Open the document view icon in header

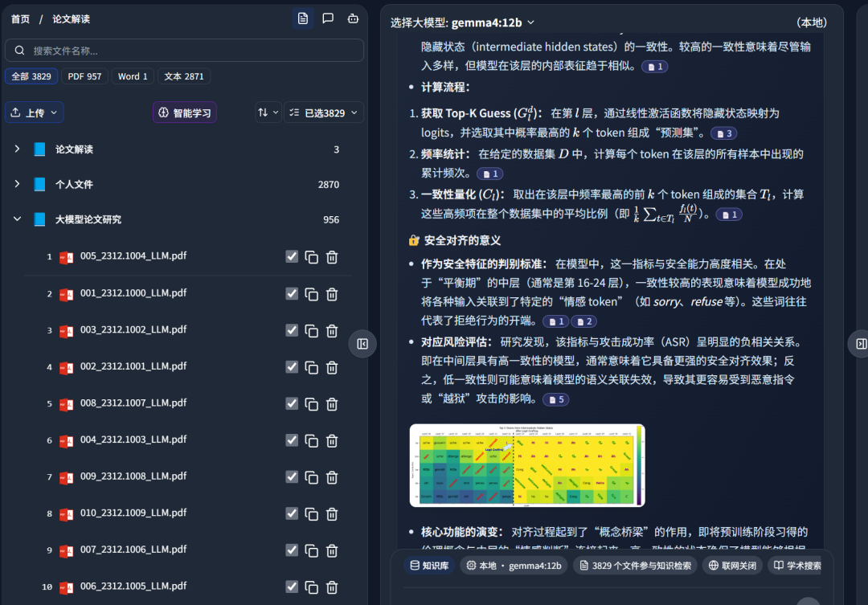[x=303, y=18]
